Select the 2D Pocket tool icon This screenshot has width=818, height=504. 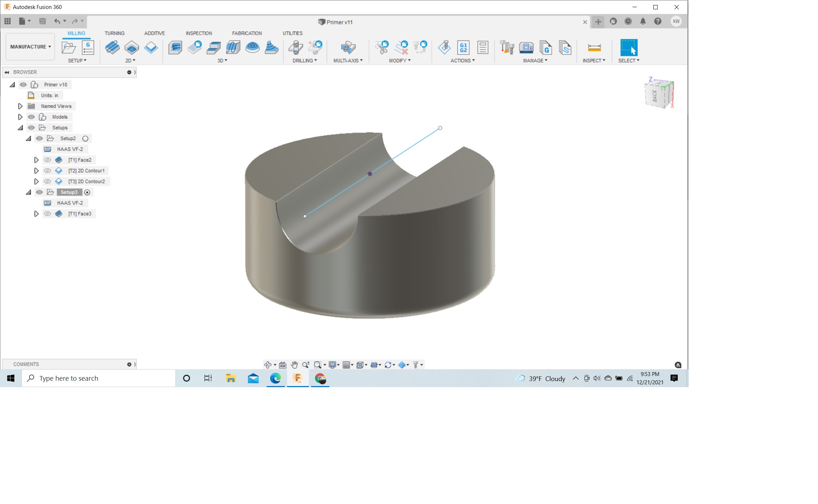[132, 48]
